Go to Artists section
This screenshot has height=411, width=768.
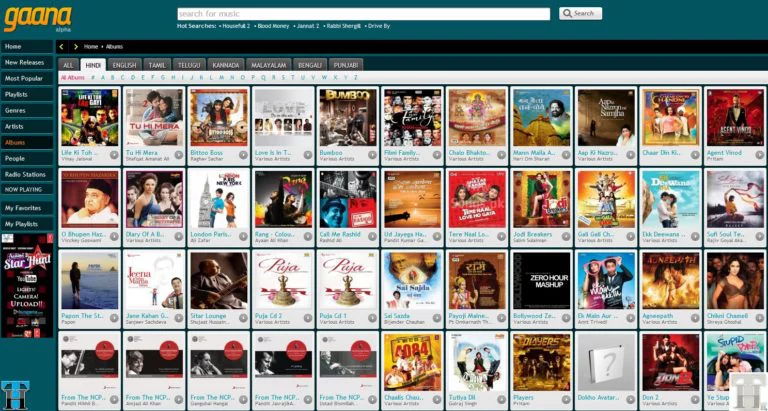pyautogui.click(x=27, y=126)
